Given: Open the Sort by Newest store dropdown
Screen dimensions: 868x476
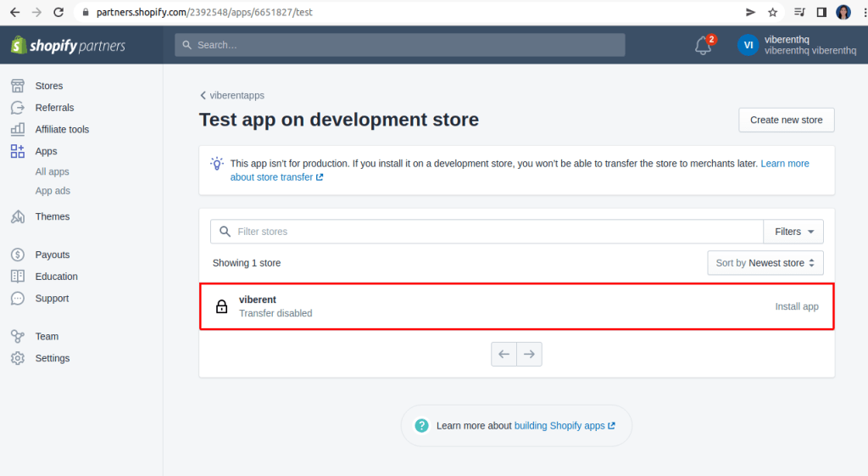Looking at the screenshot, I should 765,263.
